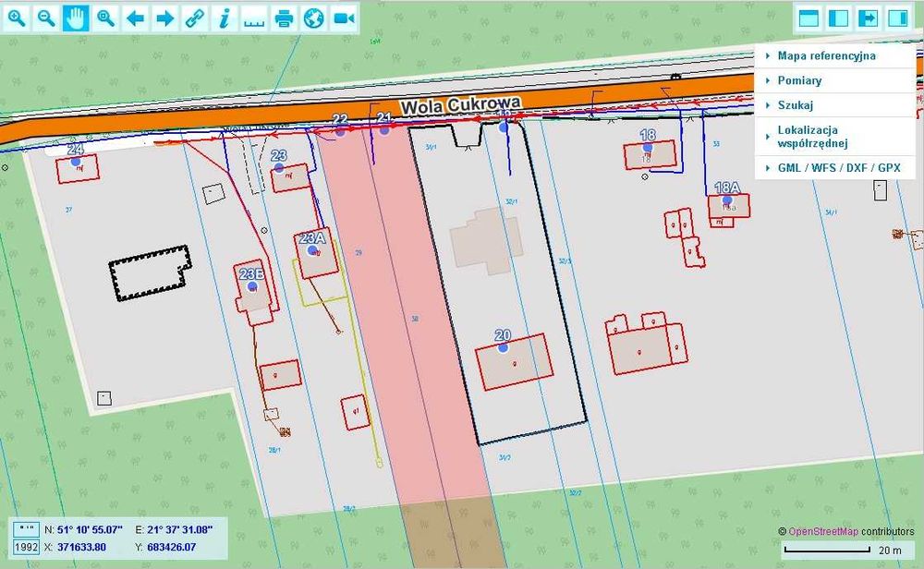The image size is (924, 569).
Task: Click parcel number 27 label
Action: click(69, 210)
